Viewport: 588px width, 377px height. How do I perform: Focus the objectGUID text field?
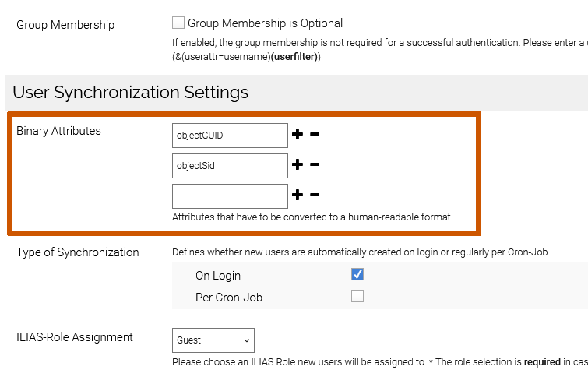(x=230, y=136)
